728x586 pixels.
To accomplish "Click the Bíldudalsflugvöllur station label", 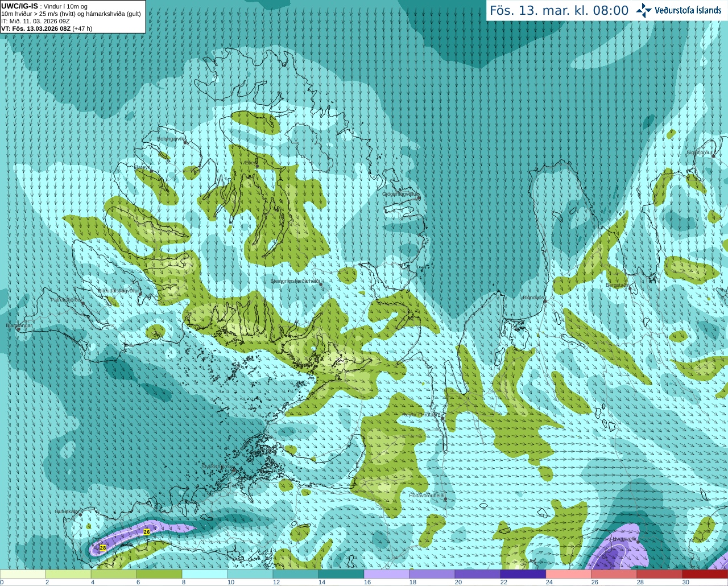I will [x=118, y=290].
